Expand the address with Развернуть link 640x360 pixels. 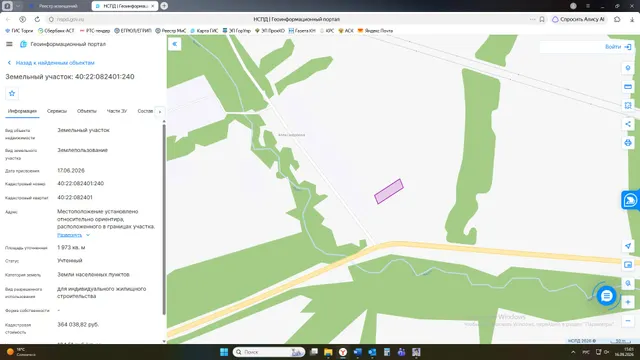point(73,235)
